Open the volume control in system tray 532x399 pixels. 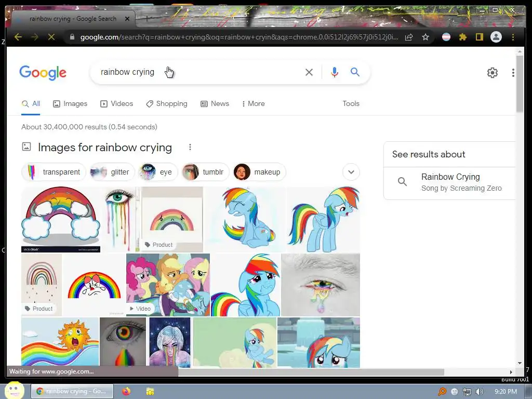pyautogui.click(x=480, y=392)
